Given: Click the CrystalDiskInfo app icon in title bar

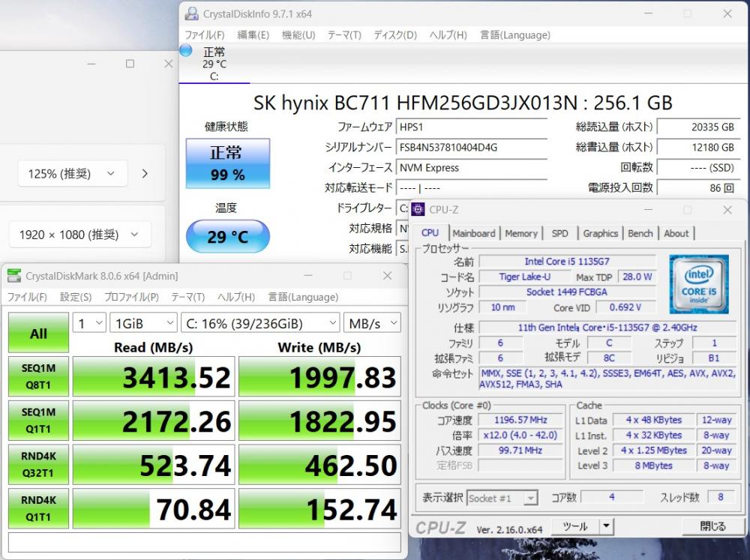Looking at the screenshot, I should [x=192, y=13].
